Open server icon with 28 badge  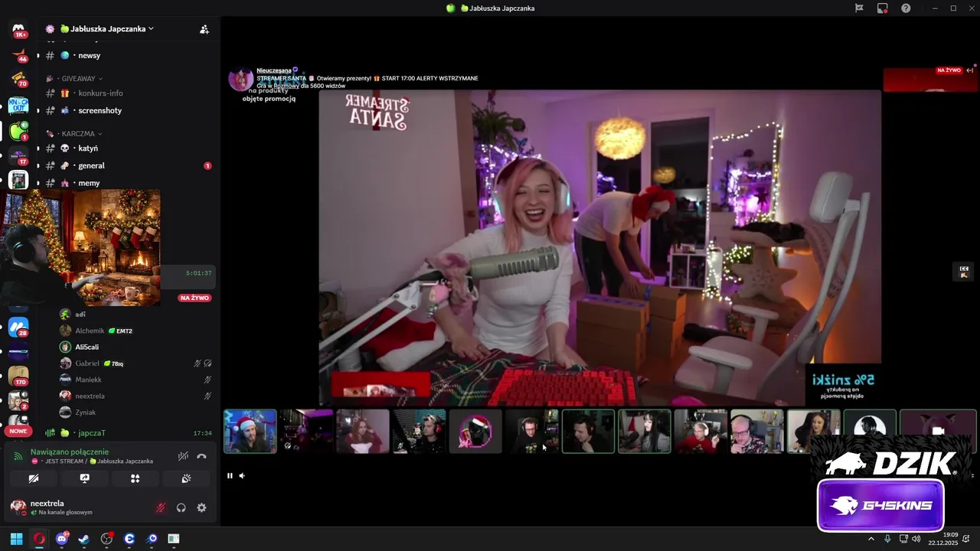(x=18, y=327)
